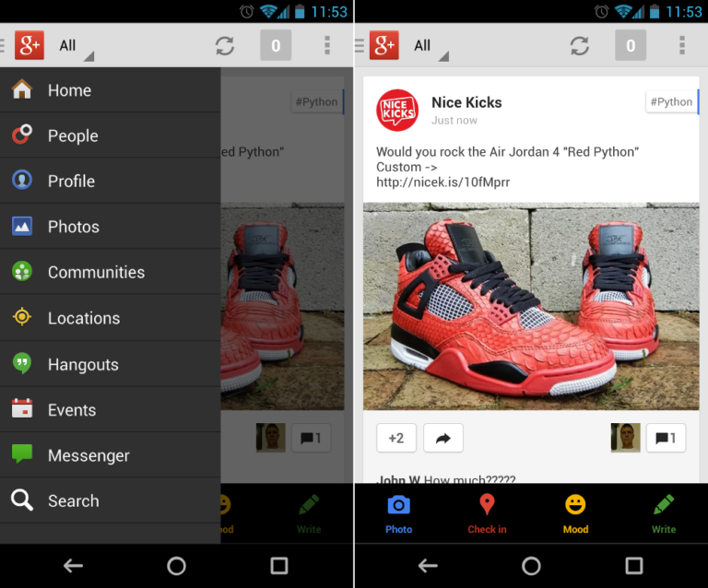Tap Android back button on left screen
Viewport: 708px width, 588px height.
click(x=73, y=566)
